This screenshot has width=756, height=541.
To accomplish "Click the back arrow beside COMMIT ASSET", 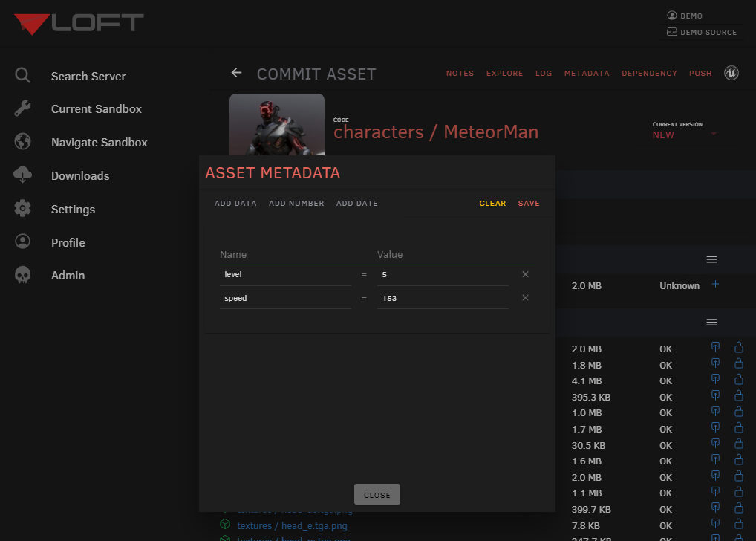I will pos(236,73).
